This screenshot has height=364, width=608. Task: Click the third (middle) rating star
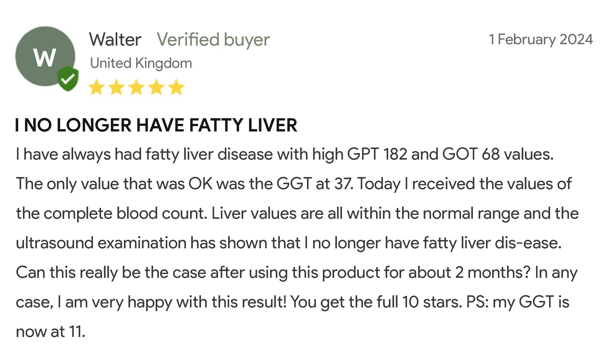137,87
